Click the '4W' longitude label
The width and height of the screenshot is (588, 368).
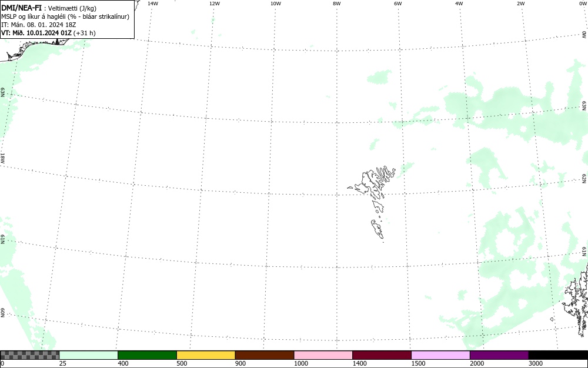point(459,4)
